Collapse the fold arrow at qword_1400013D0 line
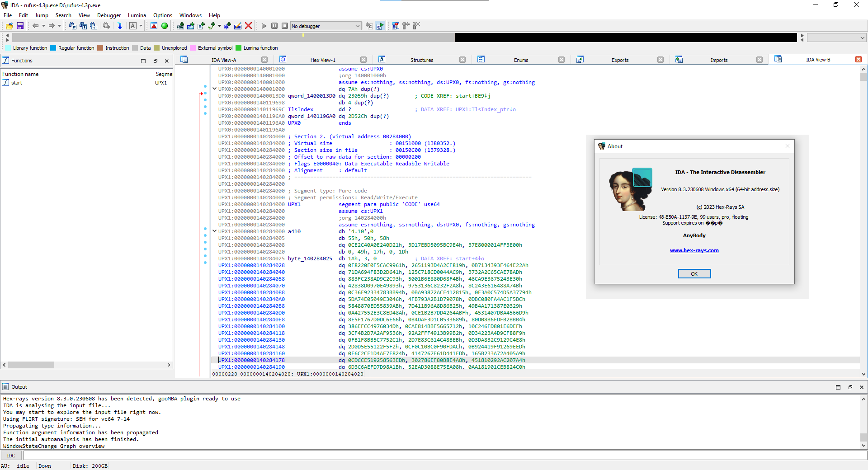868x470 pixels. (215, 89)
